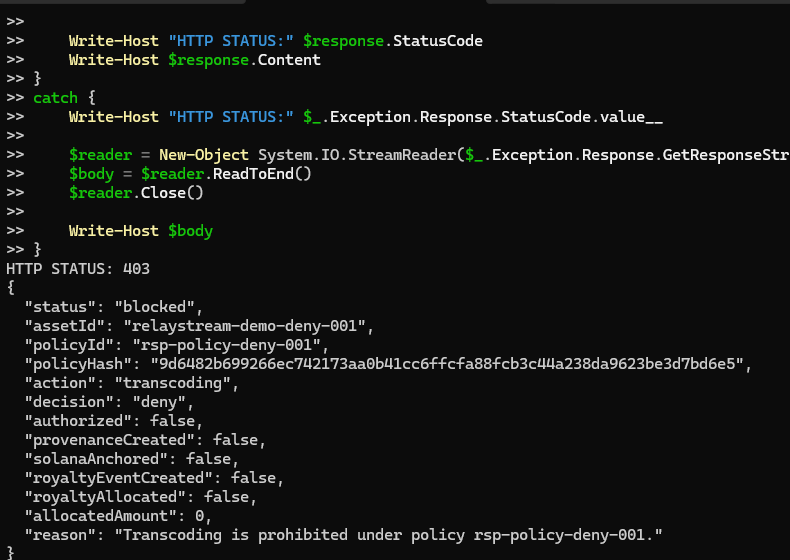Click the policyHash value starting "9d6482b6"
The image size is (790, 560).
447,364
